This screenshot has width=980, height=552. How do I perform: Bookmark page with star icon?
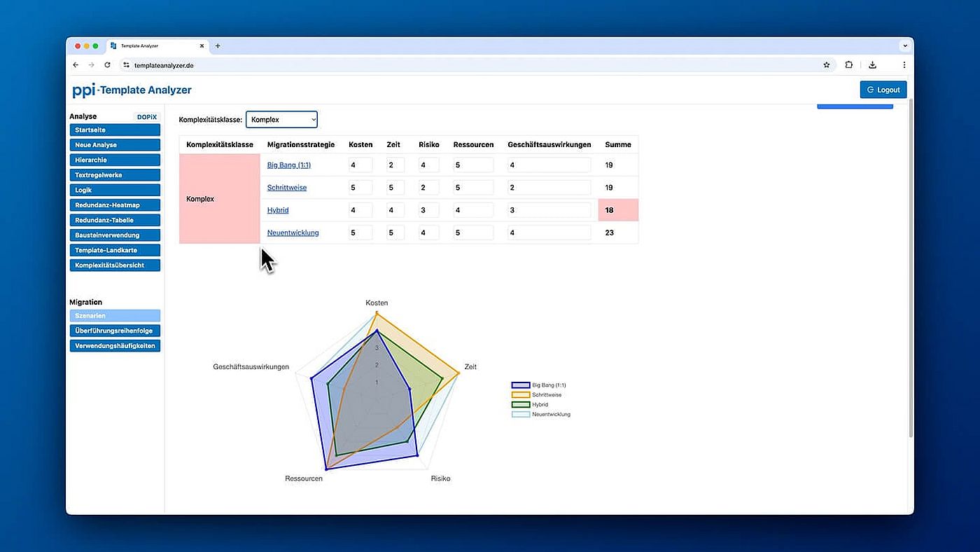point(826,65)
